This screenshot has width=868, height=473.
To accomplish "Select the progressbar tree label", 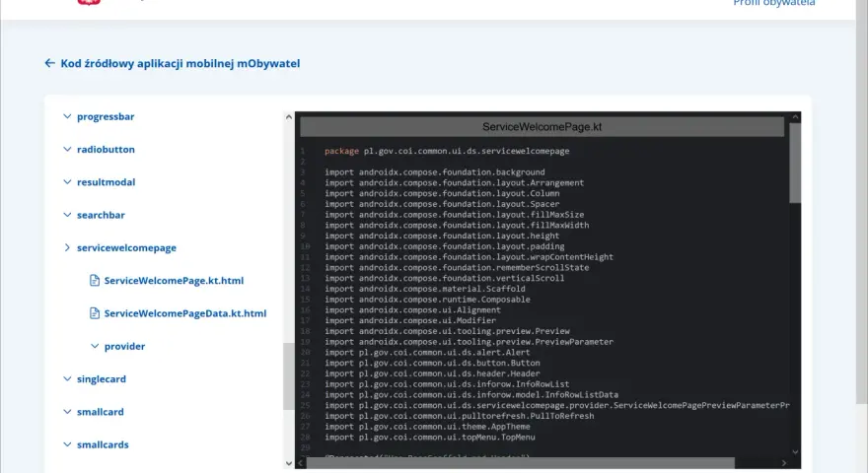I will [x=106, y=116].
